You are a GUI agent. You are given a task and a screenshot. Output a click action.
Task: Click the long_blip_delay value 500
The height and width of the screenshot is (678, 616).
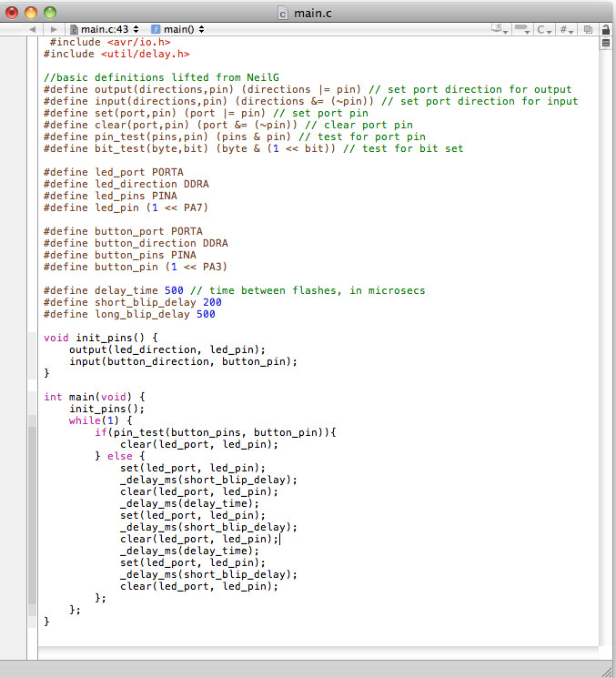(x=206, y=314)
